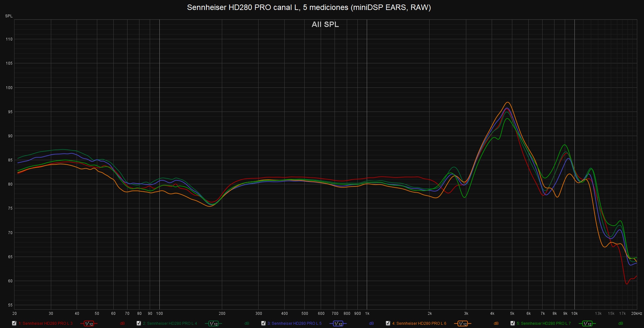This screenshot has width=644, height=328.
Task: Uncheck the HD280 PRO L 3 trace checkbox
Action: point(14,323)
